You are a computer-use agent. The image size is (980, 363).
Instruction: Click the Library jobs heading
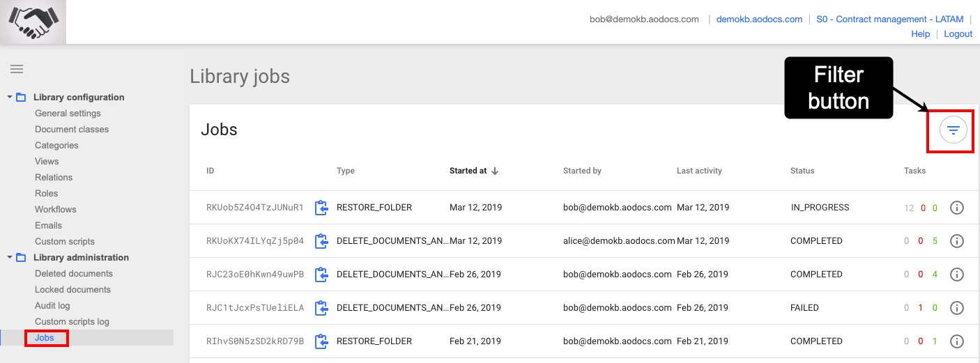coord(240,77)
